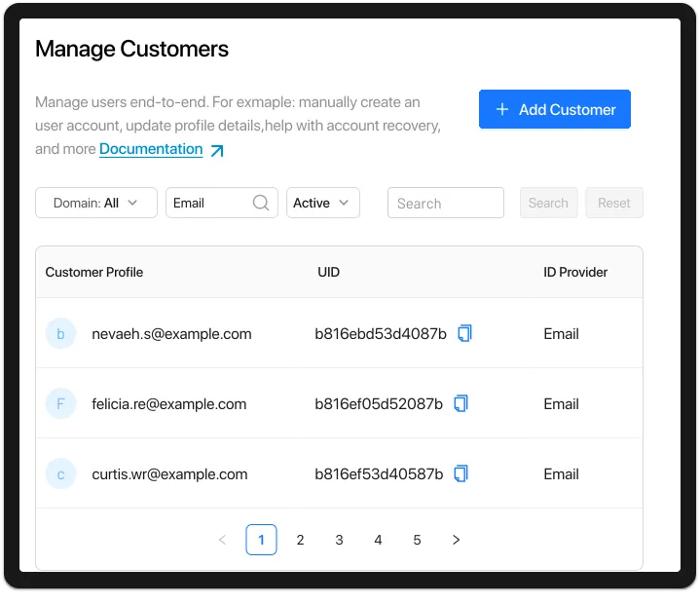Click the Manage Customers heading
Viewport: 700px width, 604px height.
pos(131,49)
